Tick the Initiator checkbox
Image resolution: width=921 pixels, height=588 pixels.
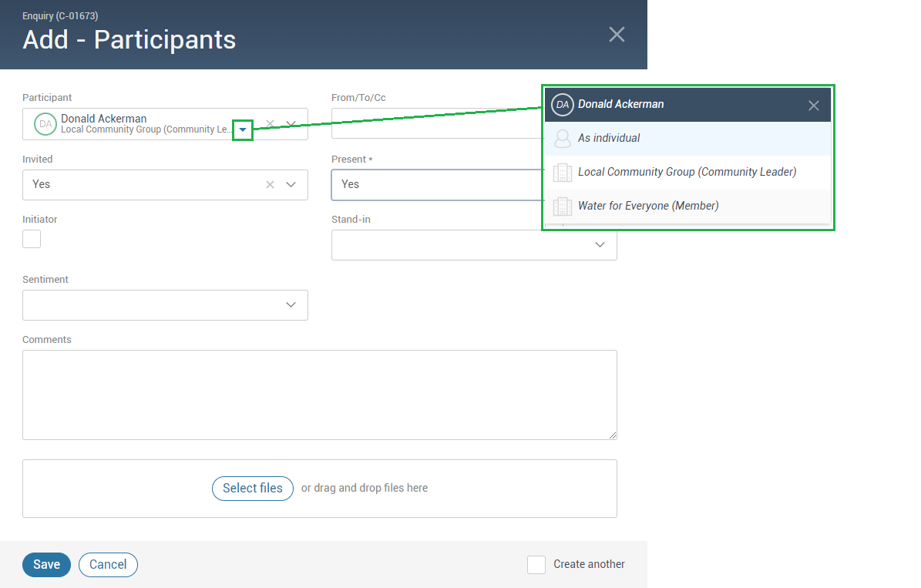tap(32, 239)
